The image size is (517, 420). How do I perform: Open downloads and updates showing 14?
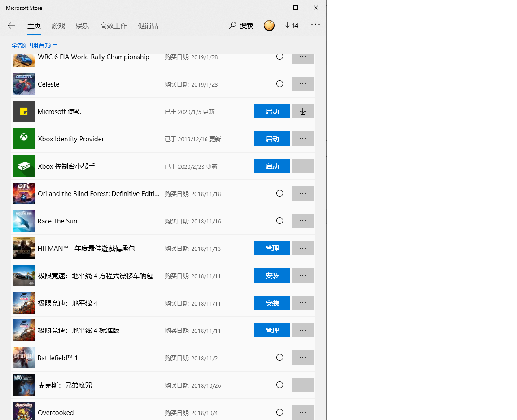point(291,26)
